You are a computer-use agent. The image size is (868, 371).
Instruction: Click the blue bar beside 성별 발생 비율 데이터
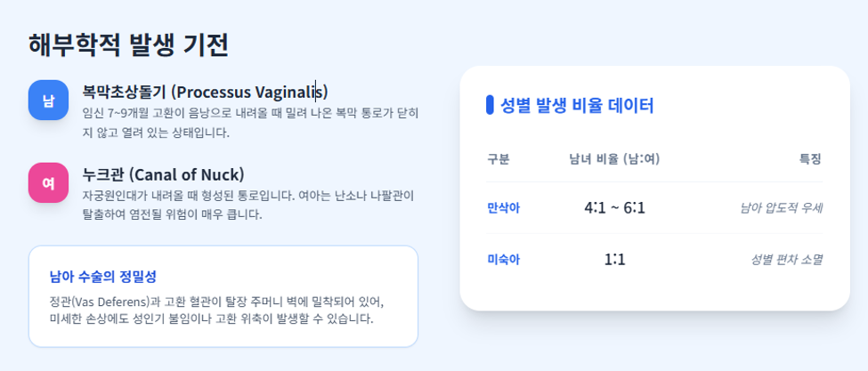pos(490,105)
